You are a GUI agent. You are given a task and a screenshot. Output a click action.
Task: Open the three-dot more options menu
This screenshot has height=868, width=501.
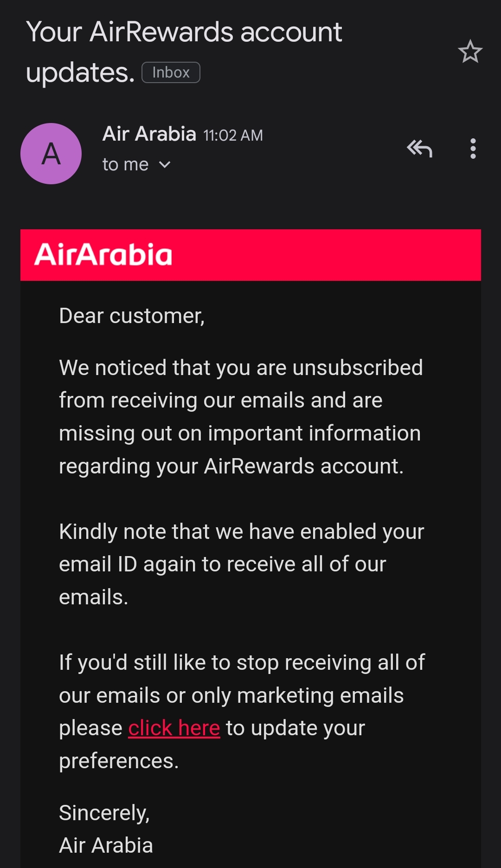pyautogui.click(x=473, y=149)
